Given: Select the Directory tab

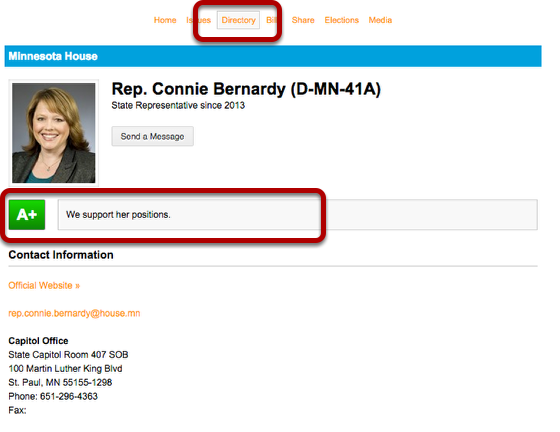Looking at the screenshot, I should 238,20.
